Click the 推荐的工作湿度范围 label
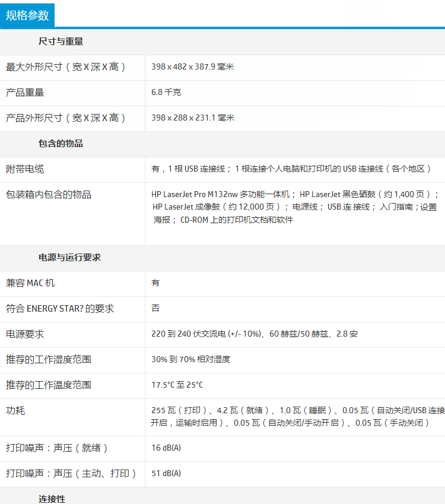Screen dimensions: 445x504 (x=49, y=360)
